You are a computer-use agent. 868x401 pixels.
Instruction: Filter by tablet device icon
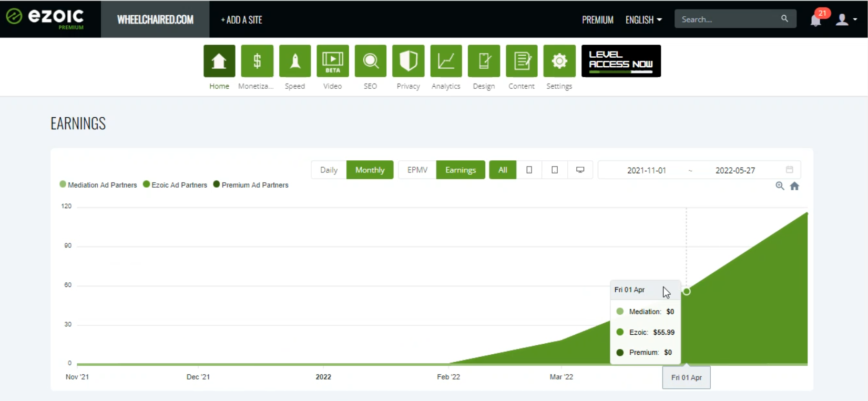(554, 170)
